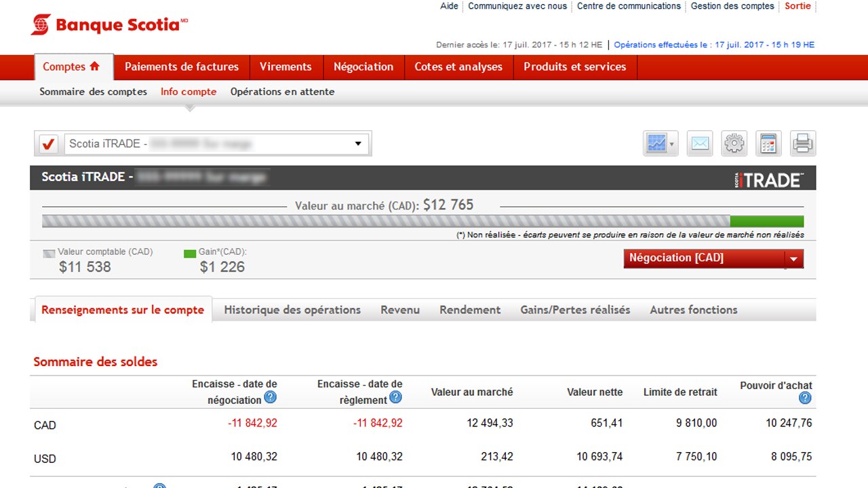868x488 pixels.
Task: Open the Négociation main menu
Action: click(363, 66)
